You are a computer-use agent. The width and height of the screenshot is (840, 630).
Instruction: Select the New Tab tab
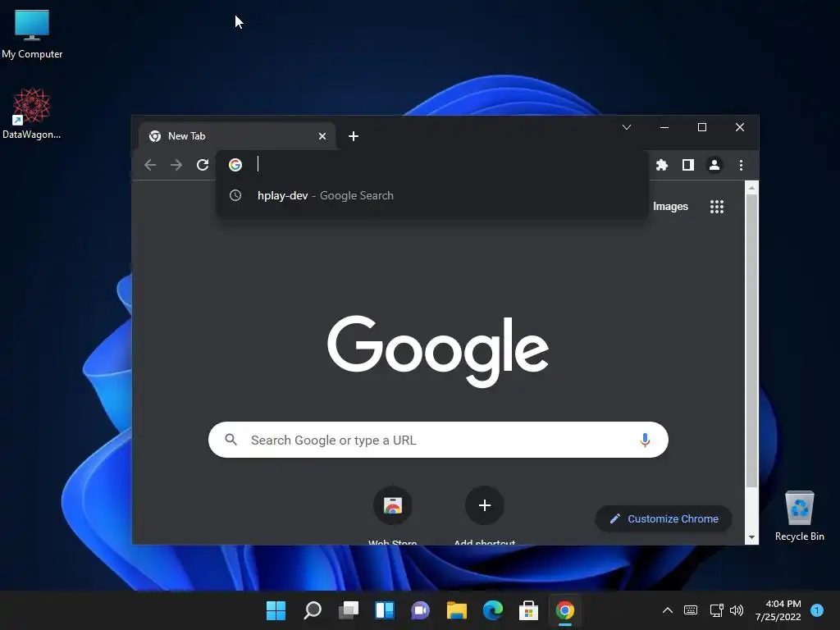point(237,136)
